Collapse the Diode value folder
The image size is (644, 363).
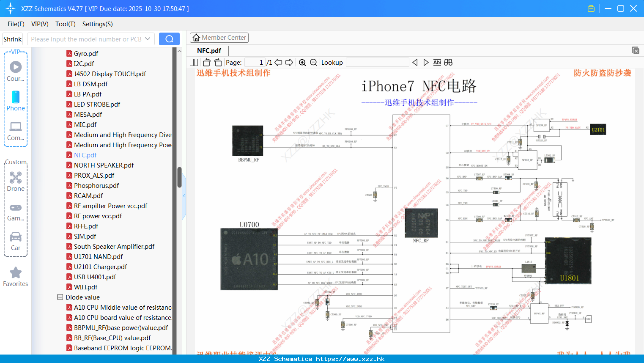pyautogui.click(x=60, y=297)
